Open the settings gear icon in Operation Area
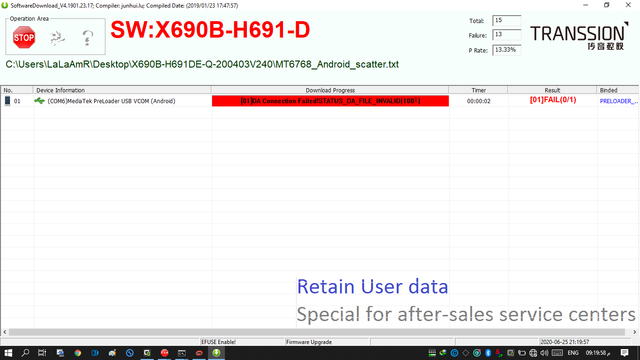This screenshot has width=640, height=360. 57,38
